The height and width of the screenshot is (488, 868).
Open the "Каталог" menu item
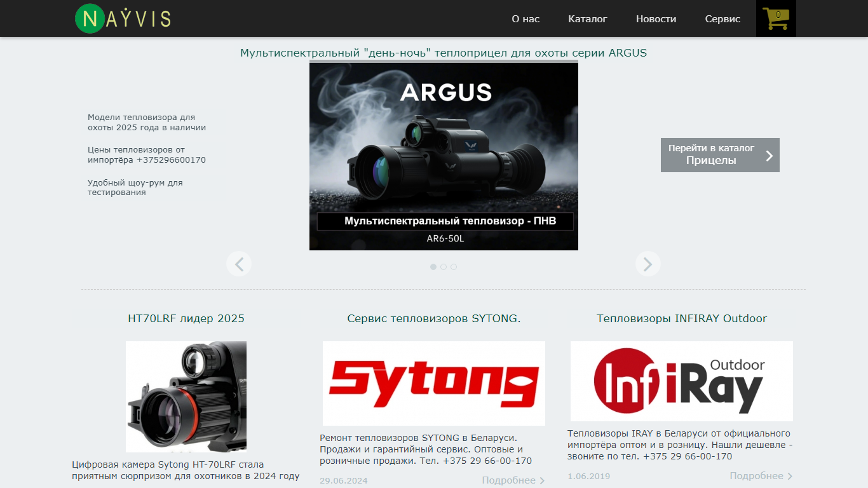click(x=588, y=19)
